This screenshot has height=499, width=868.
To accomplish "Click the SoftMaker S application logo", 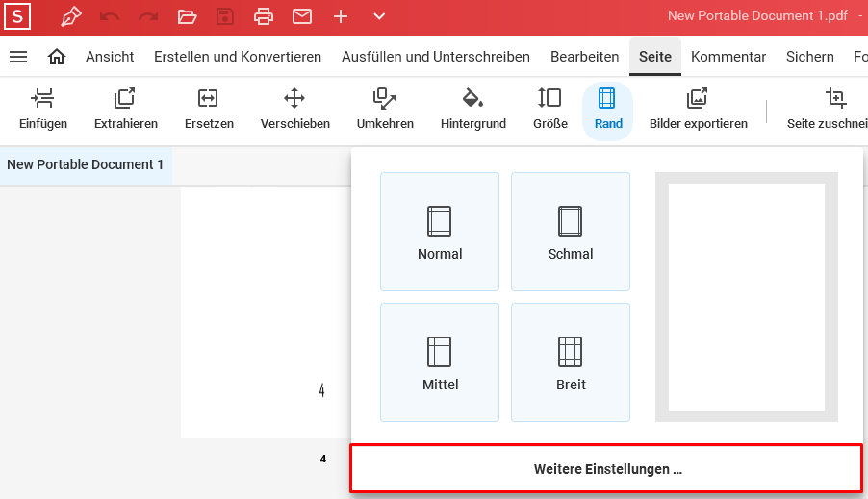I will point(17,16).
